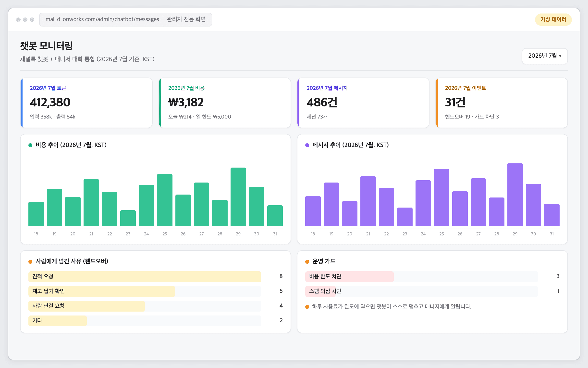The image size is (588, 368).
Task: Click the green cost bar for day 23
Action: (x=128, y=218)
